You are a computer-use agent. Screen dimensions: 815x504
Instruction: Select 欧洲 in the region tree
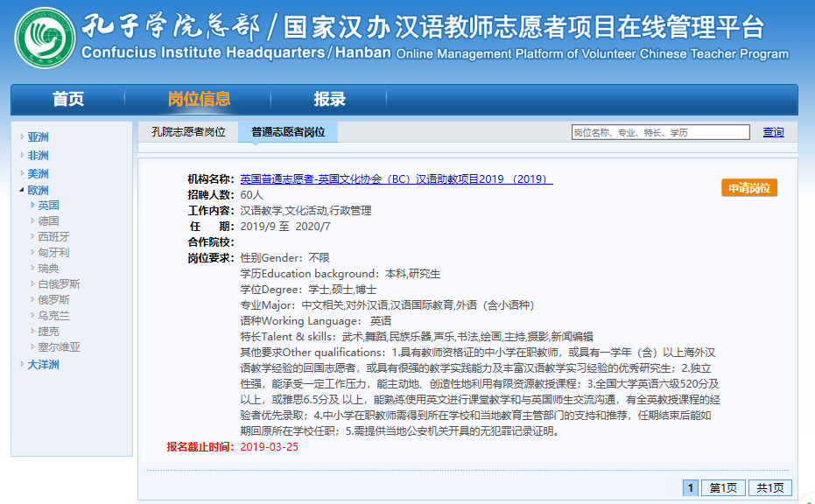pyautogui.click(x=38, y=190)
